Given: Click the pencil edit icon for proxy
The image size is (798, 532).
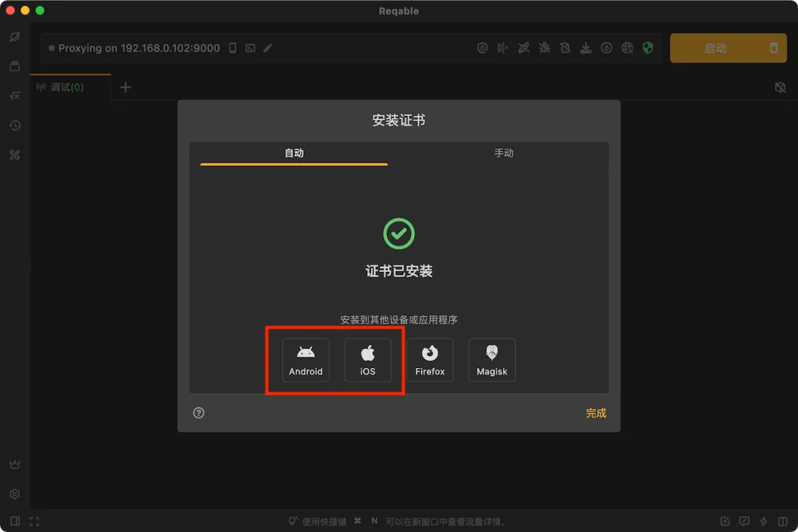Looking at the screenshot, I should [267, 48].
